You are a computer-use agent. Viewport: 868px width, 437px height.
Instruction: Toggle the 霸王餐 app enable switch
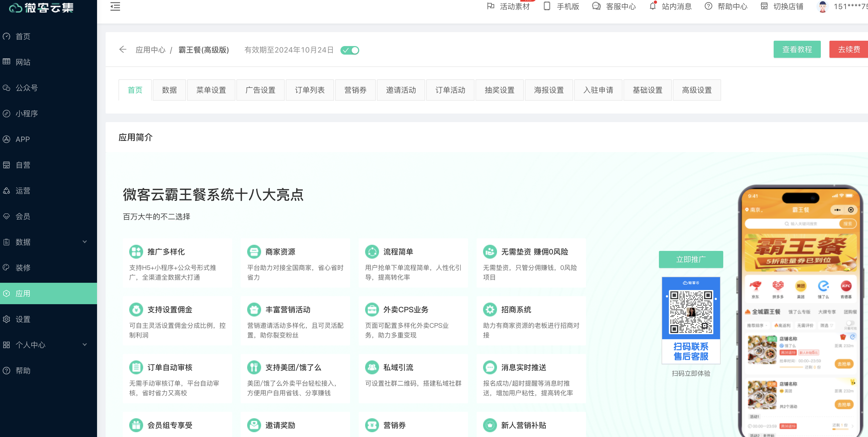click(x=350, y=50)
